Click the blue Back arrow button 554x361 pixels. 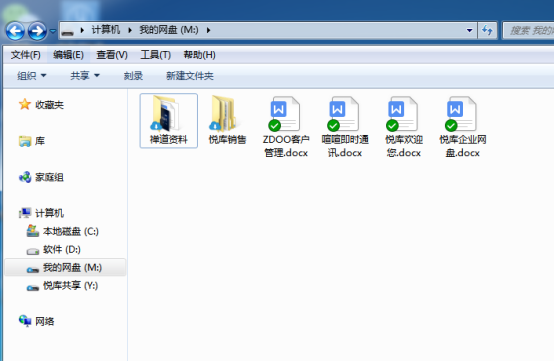click(15, 31)
